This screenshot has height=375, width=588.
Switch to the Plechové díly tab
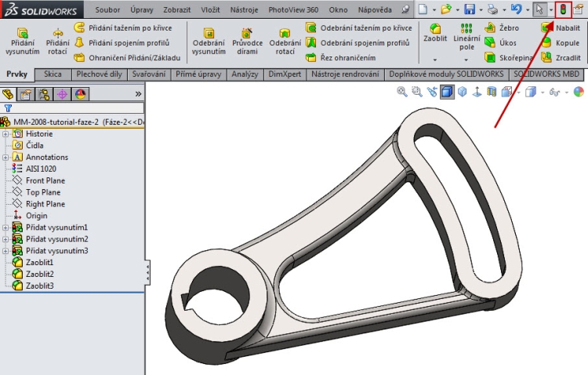coord(99,75)
